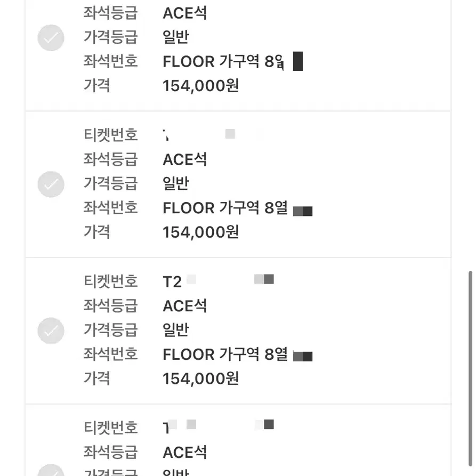Toggle the partially visible check circle of last ticket

(51, 470)
